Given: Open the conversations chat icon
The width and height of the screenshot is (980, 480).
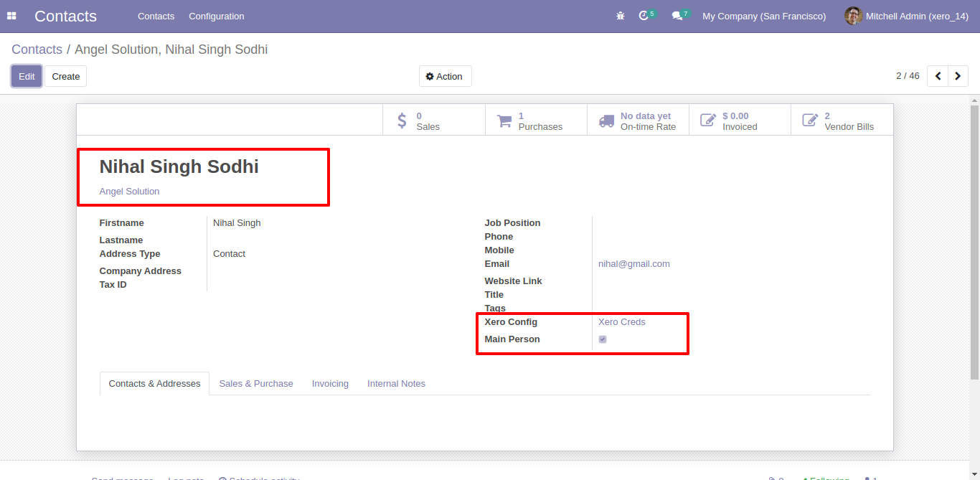Looking at the screenshot, I should (677, 16).
